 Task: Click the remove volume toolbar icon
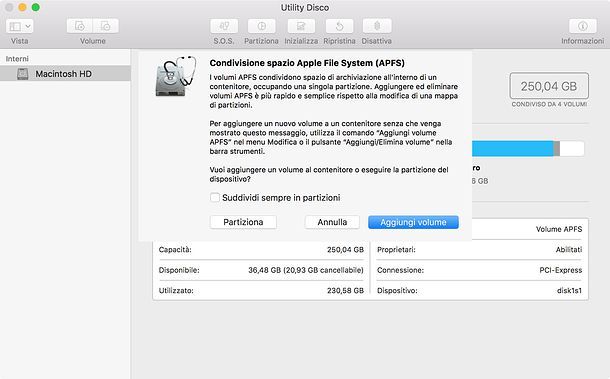point(106,26)
